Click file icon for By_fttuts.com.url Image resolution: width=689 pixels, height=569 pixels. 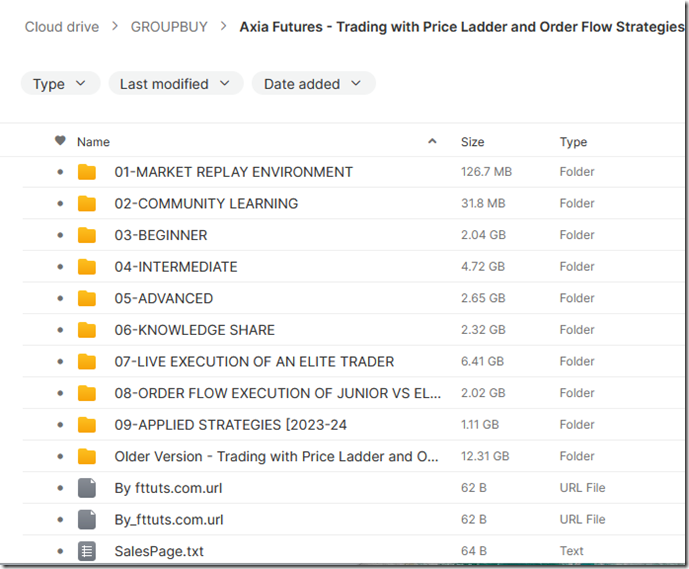click(x=87, y=520)
